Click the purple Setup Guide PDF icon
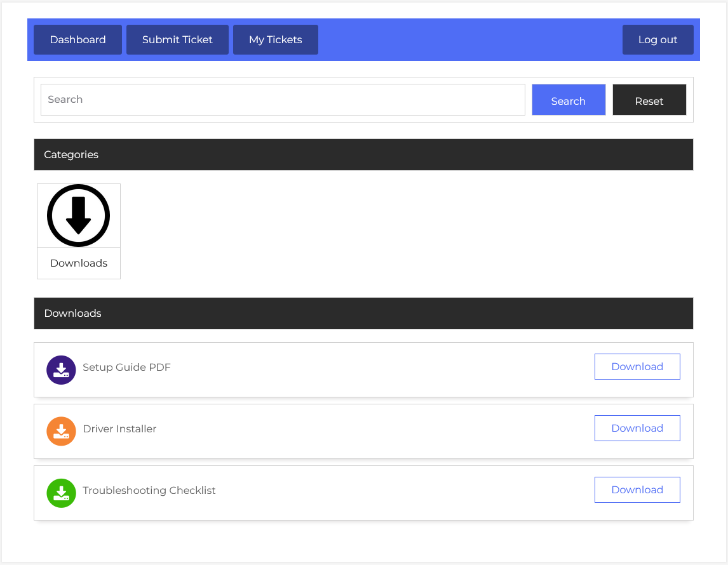 (61, 369)
